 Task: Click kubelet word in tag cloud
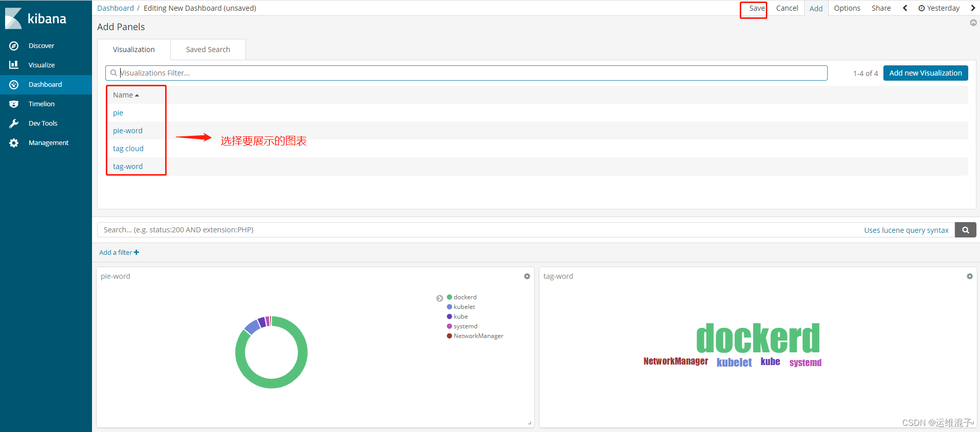coord(734,362)
